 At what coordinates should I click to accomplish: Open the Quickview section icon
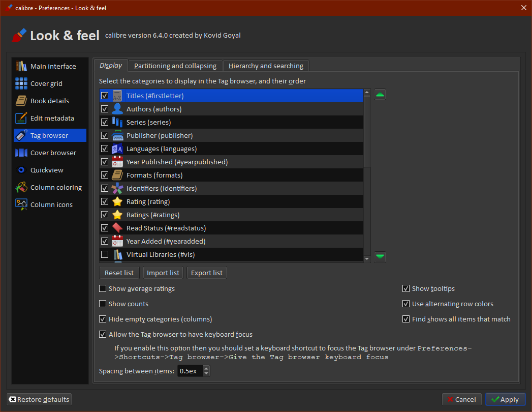pos(21,170)
